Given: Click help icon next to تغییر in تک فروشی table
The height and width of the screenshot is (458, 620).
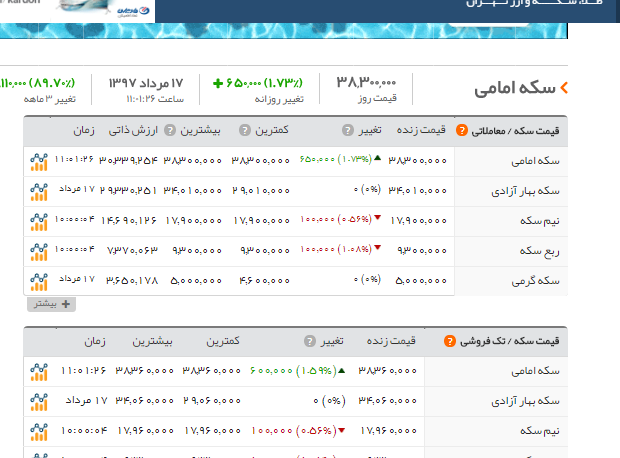Looking at the screenshot, I should [x=310, y=341].
